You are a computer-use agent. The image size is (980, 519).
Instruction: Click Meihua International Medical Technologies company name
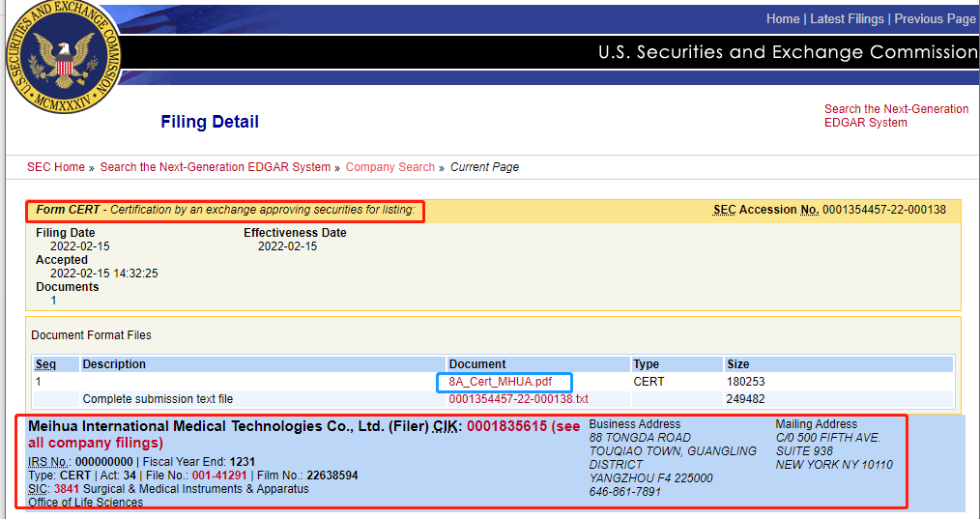(x=206, y=426)
